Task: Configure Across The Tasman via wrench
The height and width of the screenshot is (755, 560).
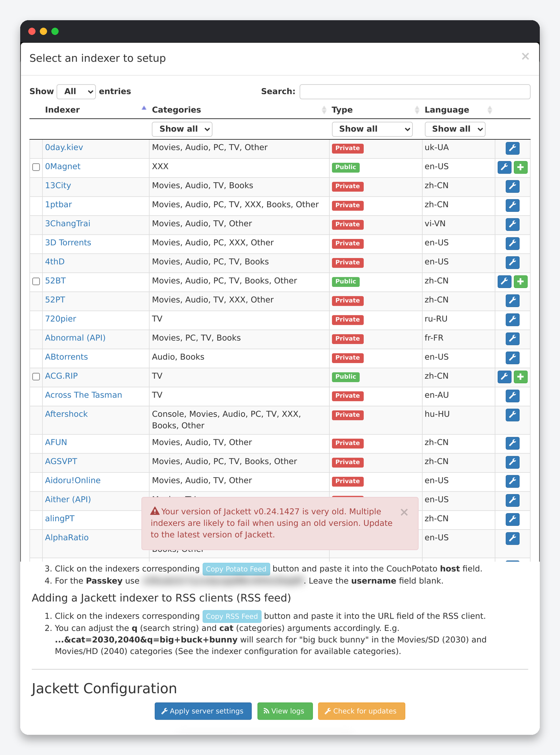Action: pos(512,396)
